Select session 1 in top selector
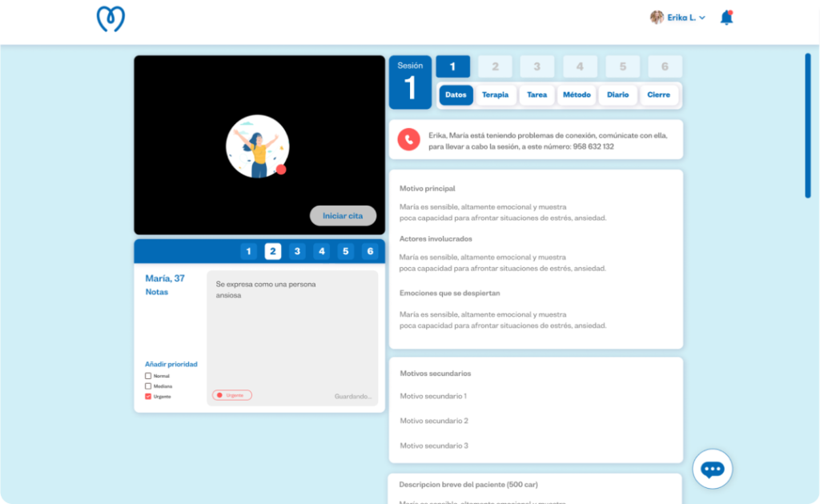This screenshot has height=504, width=820. click(x=453, y=66)
